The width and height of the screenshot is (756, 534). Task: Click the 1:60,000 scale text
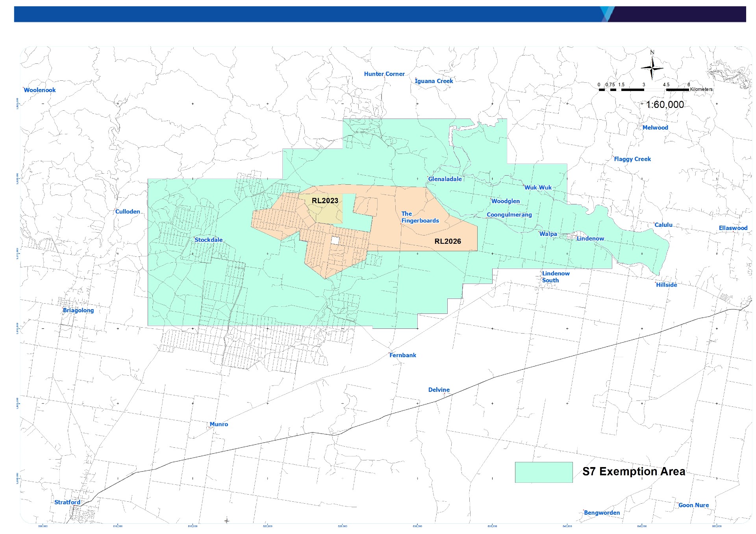665,105
